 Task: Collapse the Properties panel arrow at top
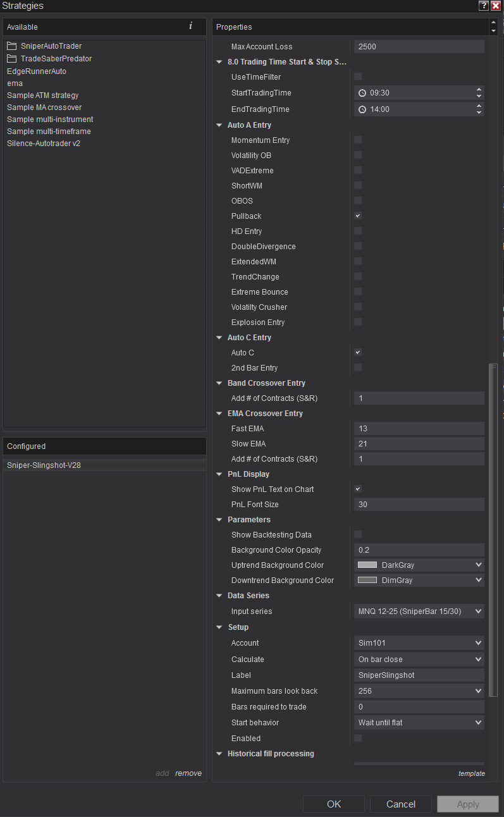(x=493, y=23)
